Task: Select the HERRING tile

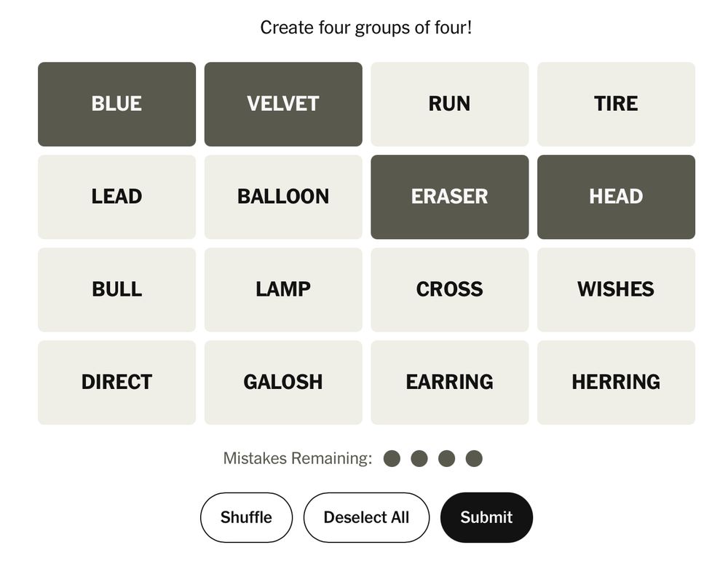Action: [x=616, y=382]
